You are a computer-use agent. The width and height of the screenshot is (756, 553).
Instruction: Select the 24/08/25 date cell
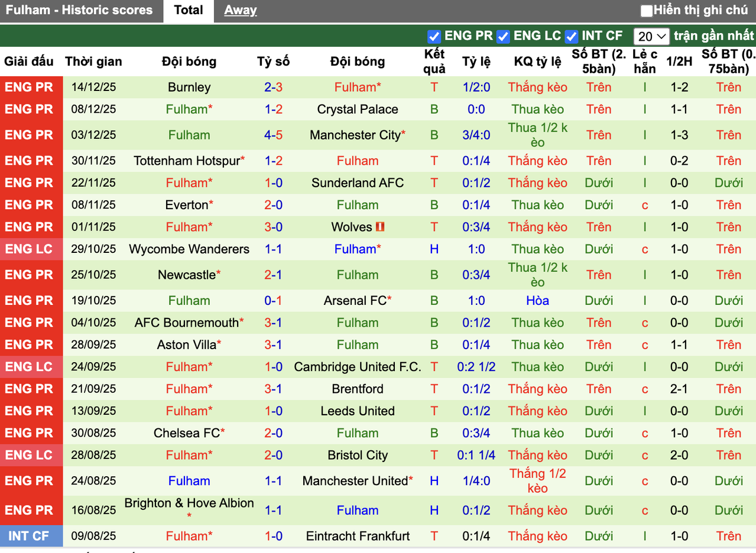93,481
